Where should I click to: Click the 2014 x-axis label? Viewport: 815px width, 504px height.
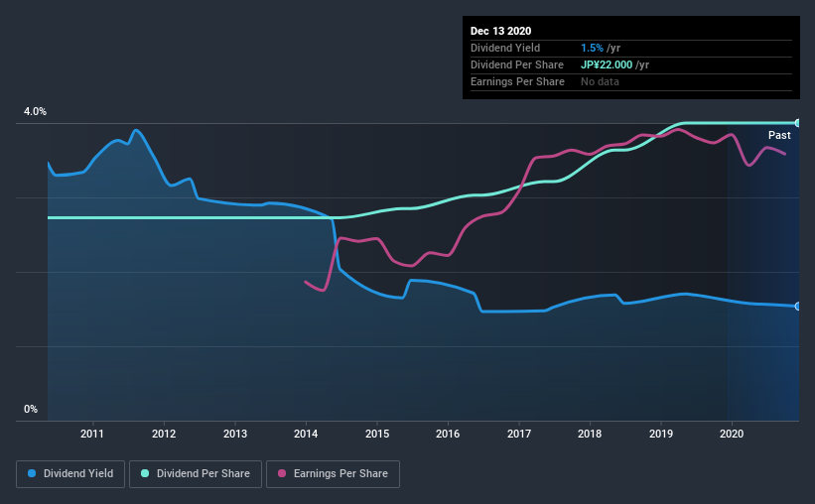(x=306, y=434)
